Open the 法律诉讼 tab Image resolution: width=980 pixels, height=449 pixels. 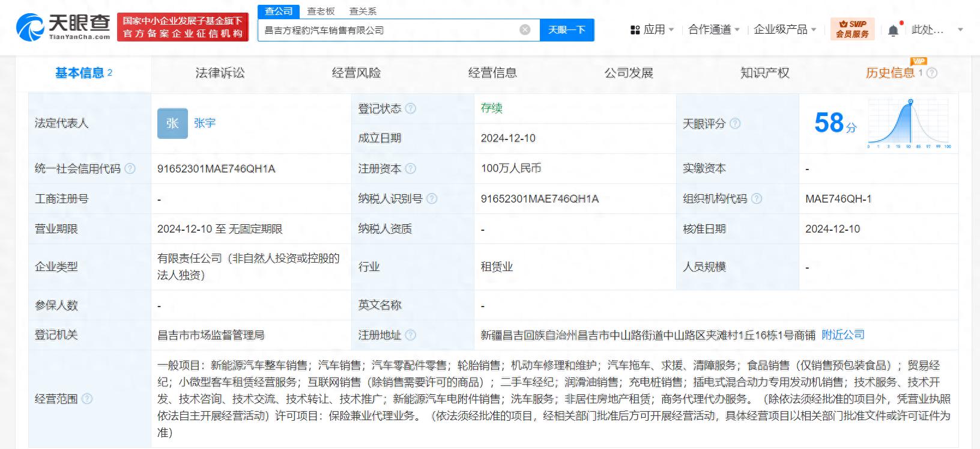click(x=220, y=73)
